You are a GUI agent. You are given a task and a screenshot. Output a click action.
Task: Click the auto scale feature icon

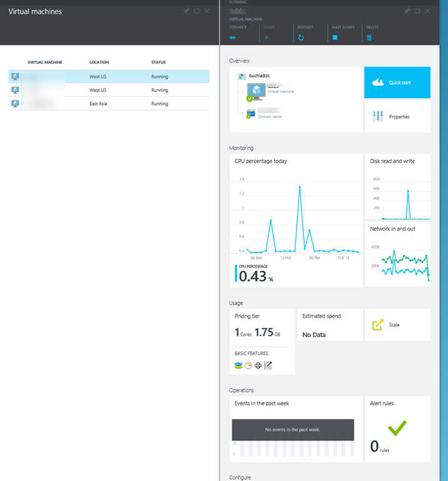tap(268, 365)
